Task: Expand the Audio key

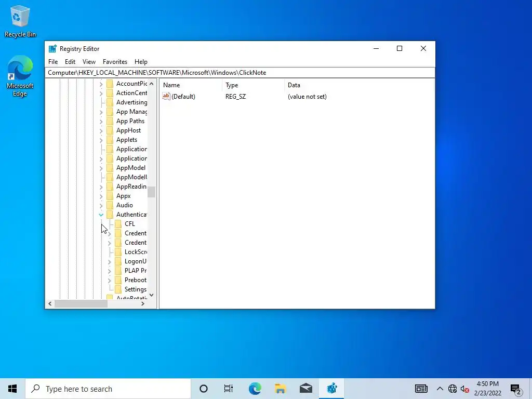Action: [101, 205]
